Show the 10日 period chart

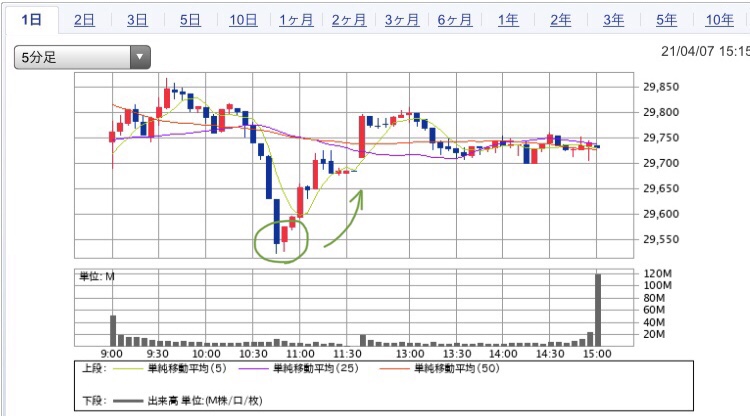(x=243, y=20)
